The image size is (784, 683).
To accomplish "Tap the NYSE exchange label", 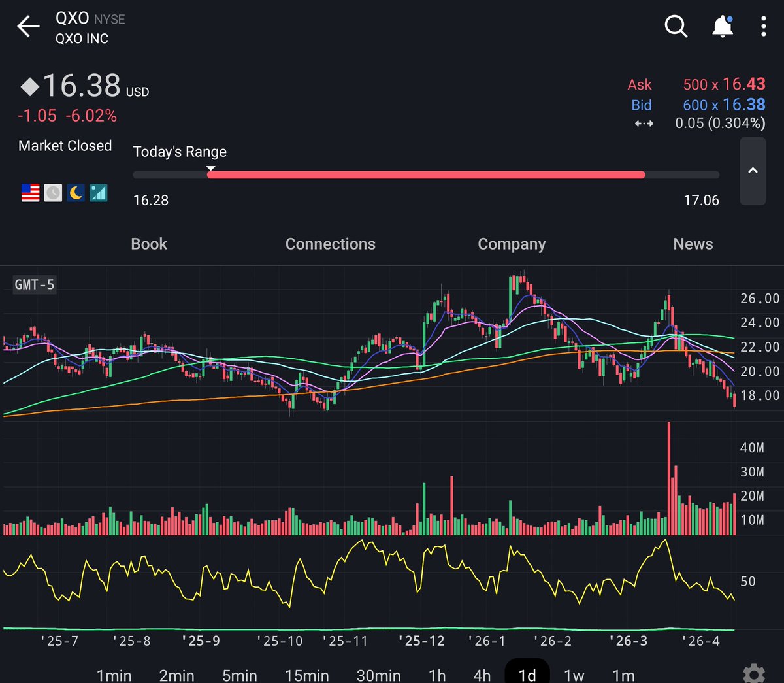I will point(109,20).
